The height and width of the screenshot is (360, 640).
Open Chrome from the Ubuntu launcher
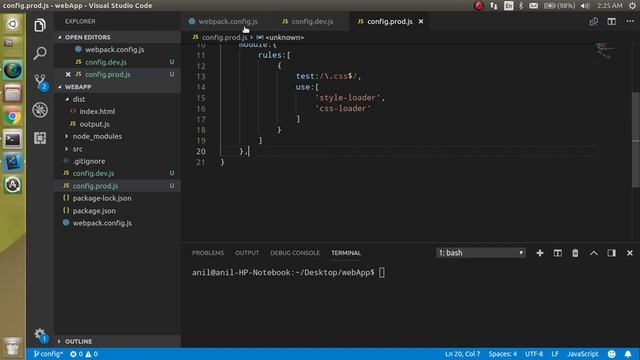pos(13,117)
